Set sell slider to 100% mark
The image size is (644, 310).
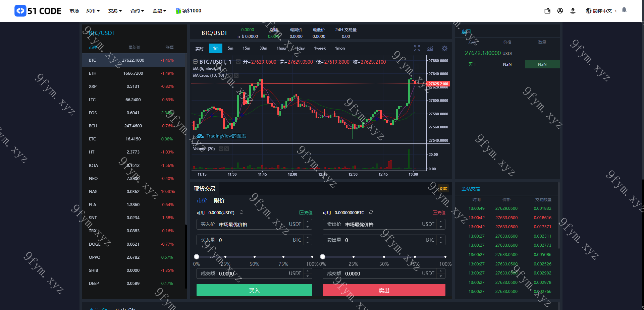(x=445, y=257)
